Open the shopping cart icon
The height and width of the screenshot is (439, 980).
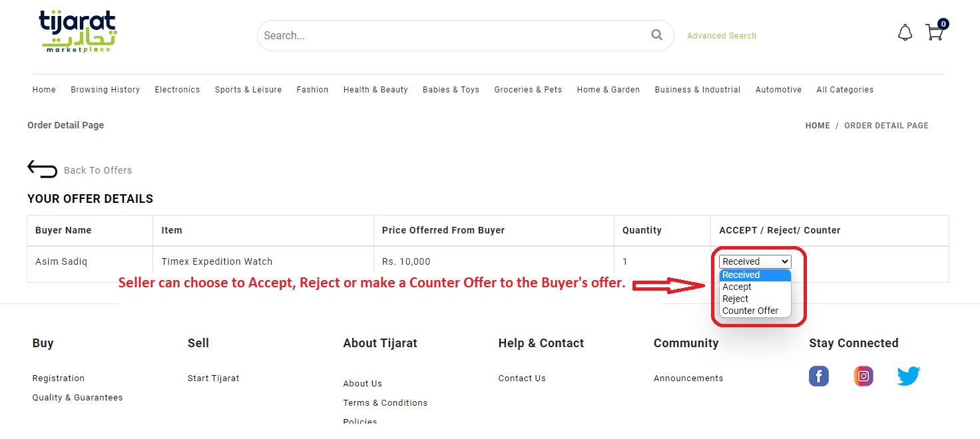click(x=935, y=31)
